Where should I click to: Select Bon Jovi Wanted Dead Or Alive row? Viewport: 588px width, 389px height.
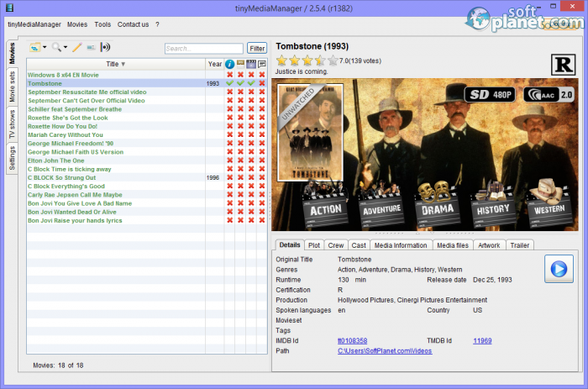pos(147,212)
